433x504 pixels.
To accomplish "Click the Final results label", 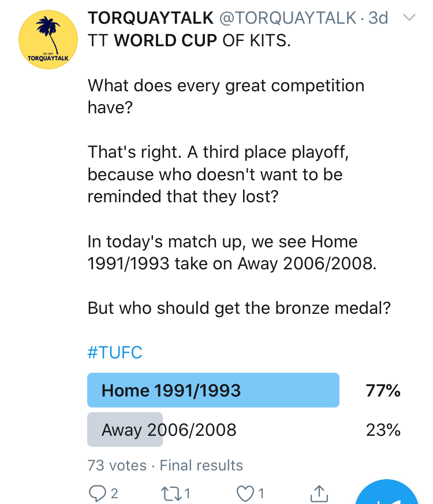I will click(201, 465).
